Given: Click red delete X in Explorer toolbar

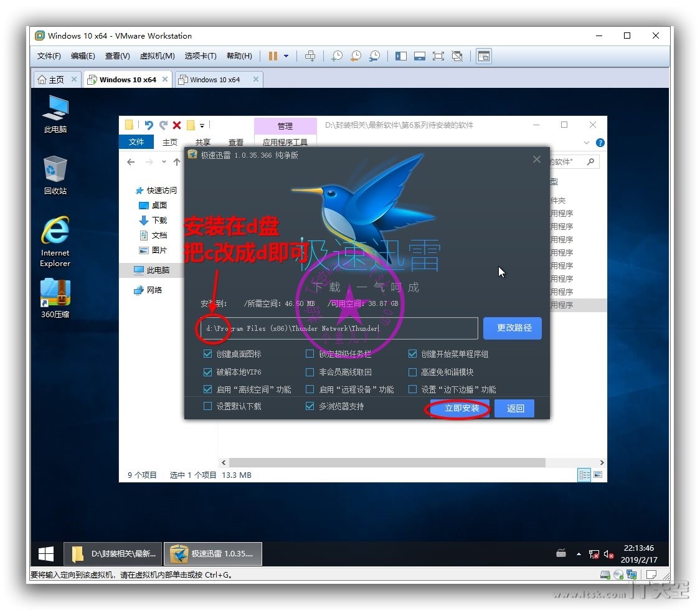Looking at the screenshot, I should 177,125.
